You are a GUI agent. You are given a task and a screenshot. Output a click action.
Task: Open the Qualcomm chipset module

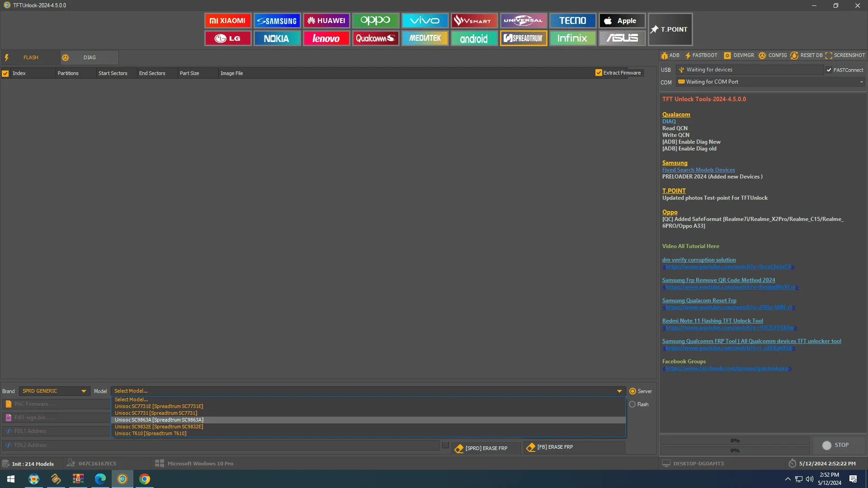point(376,38)
